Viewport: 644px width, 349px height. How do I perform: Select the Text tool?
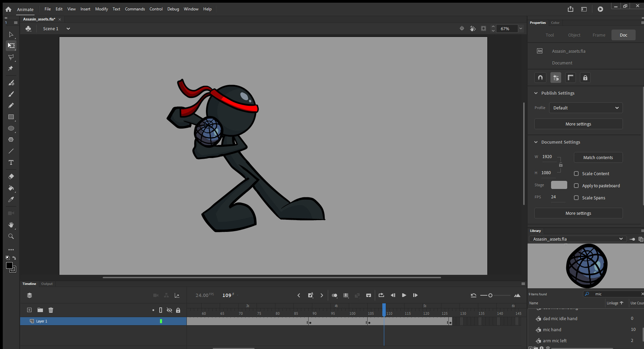pyautogui.click(x=11, y=163)
